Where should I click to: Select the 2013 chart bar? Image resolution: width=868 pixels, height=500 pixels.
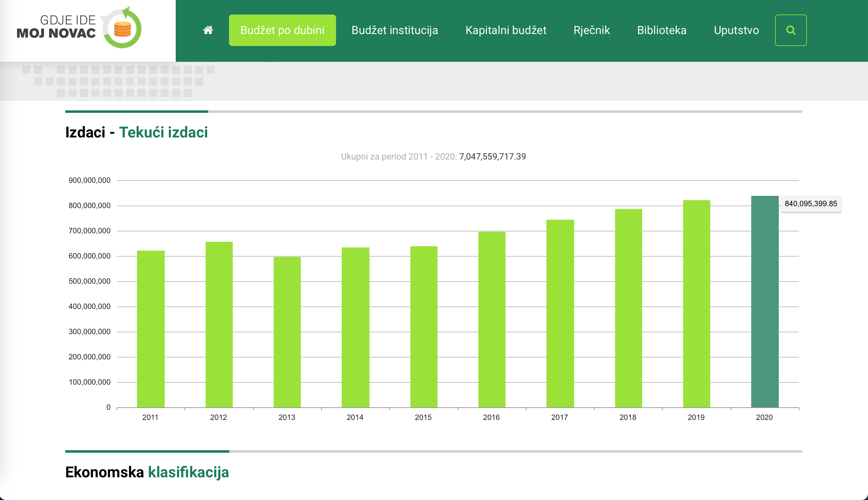coord(287,332)
